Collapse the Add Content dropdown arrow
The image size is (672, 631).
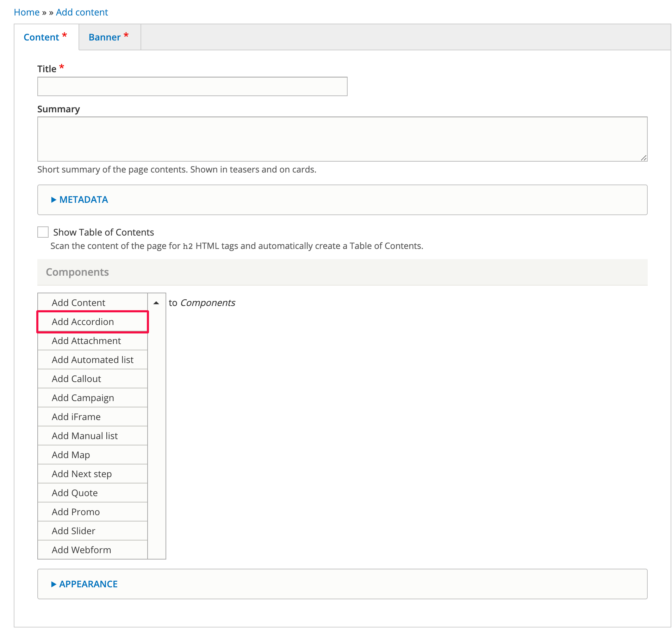tap(156, 303)
